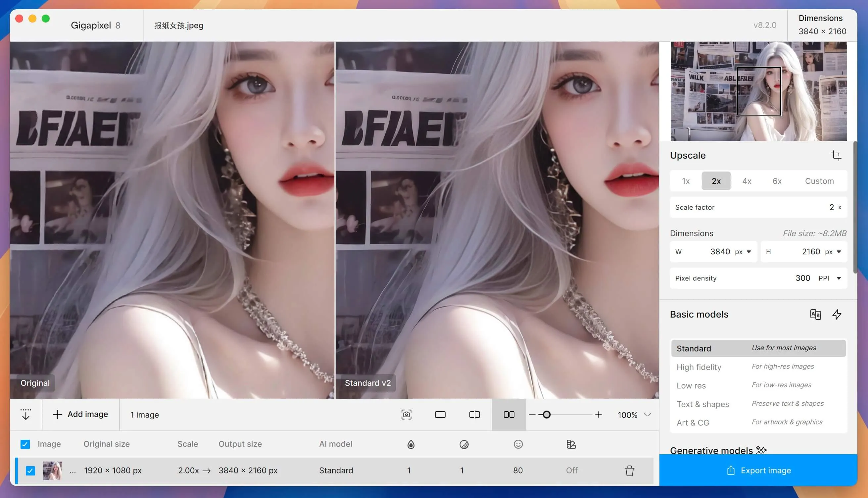Toggle the select-all Image checkbox

pos(25,444)
